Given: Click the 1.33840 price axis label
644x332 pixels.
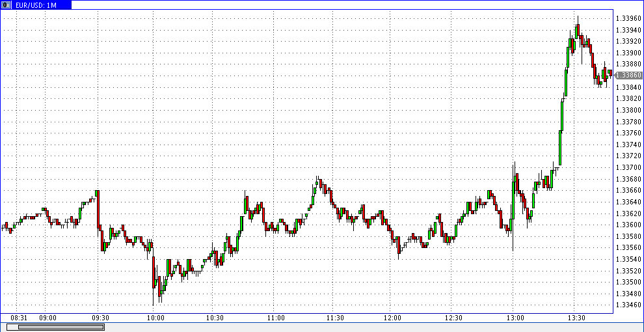Looking at the screenshot, I should tap(629, 87).
